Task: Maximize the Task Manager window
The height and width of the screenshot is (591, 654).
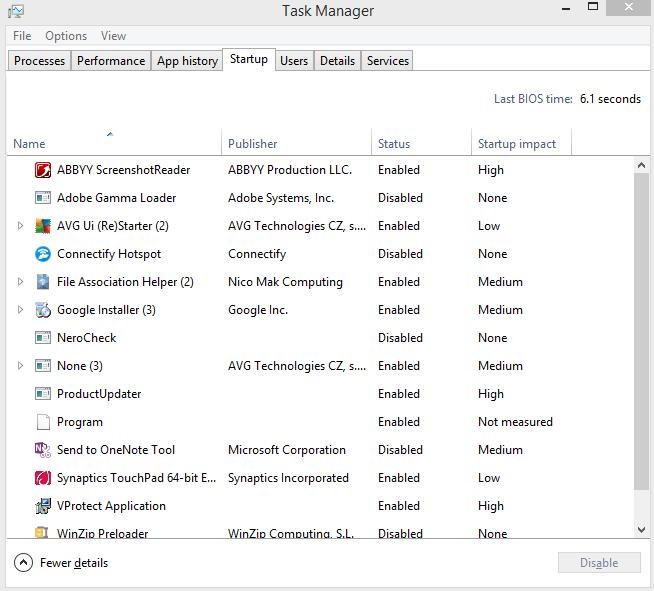Action: (x=593, y=7)
